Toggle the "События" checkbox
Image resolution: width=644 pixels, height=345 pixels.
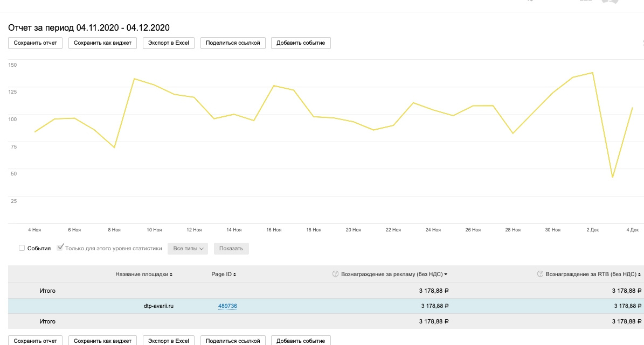click(22, 248)
